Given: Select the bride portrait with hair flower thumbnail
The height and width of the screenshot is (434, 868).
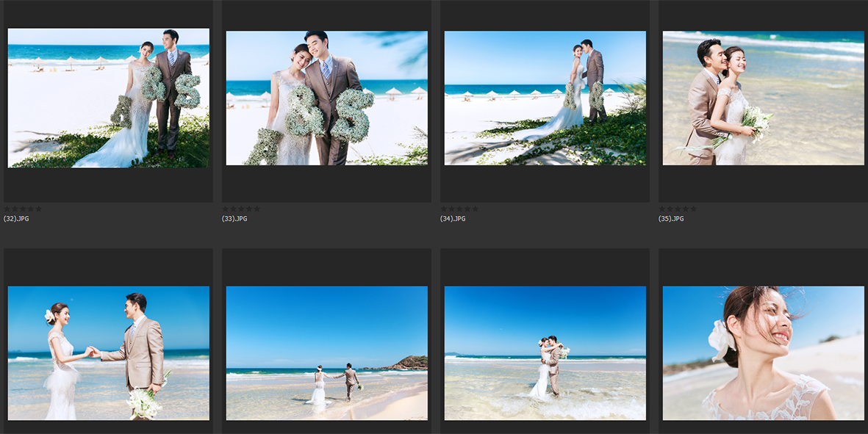Looking at the screenshot, I should (x=763, y=352).
